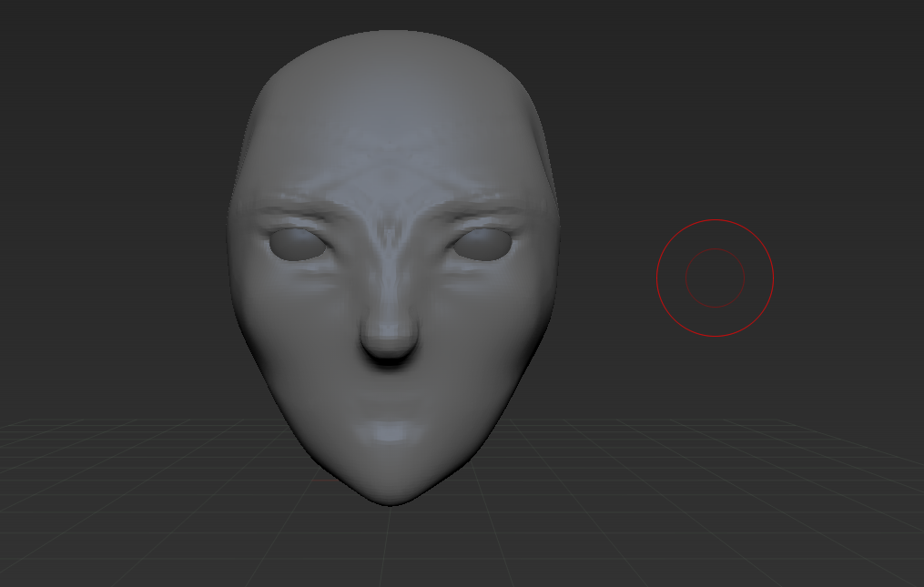Click the pointed chin of the head model
This screenshot has width=924, height=587.
(x=390, y=494)
